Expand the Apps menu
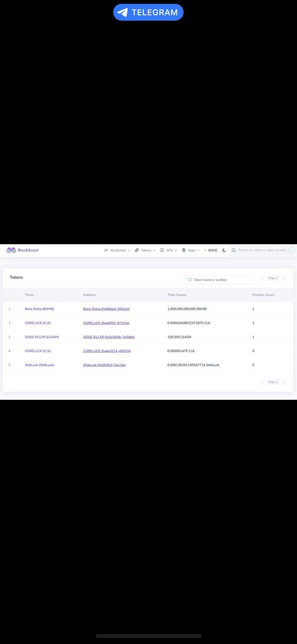The width and height of the screenshot is (297, 644). 190,251
